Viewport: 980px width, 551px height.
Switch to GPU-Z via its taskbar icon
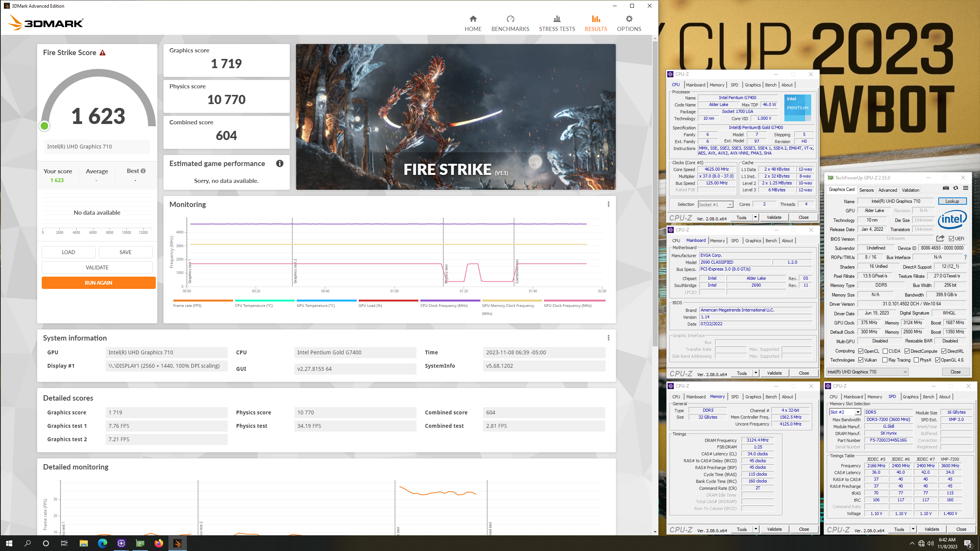[140, 543]
